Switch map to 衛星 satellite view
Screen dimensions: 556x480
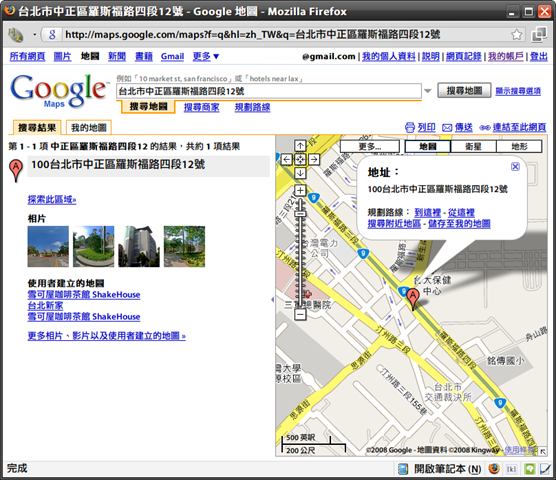click(x=473, y=146)
